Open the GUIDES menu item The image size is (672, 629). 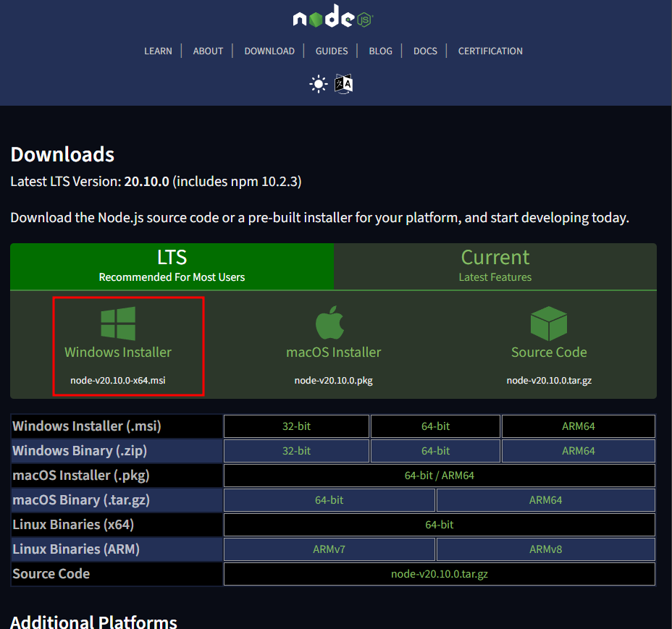(x=332, y=51)
